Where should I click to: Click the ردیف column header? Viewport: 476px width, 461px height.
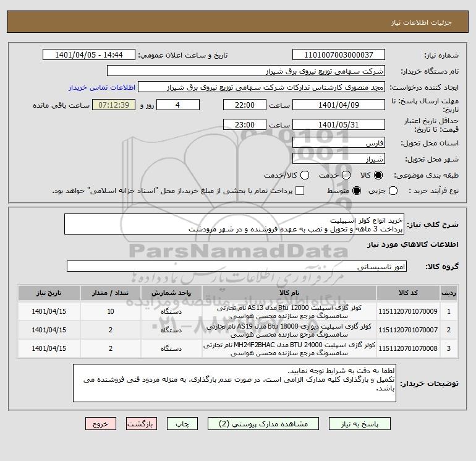coord(449,293)
